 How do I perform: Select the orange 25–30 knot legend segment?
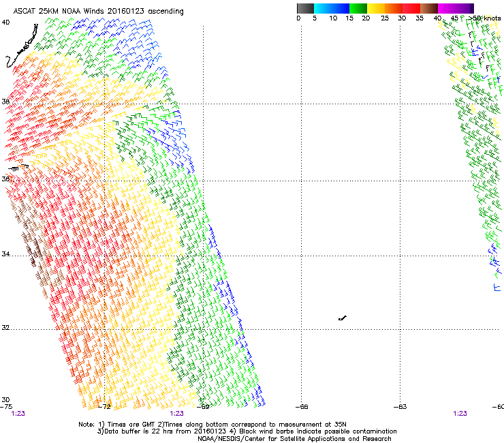pos(394,8)
